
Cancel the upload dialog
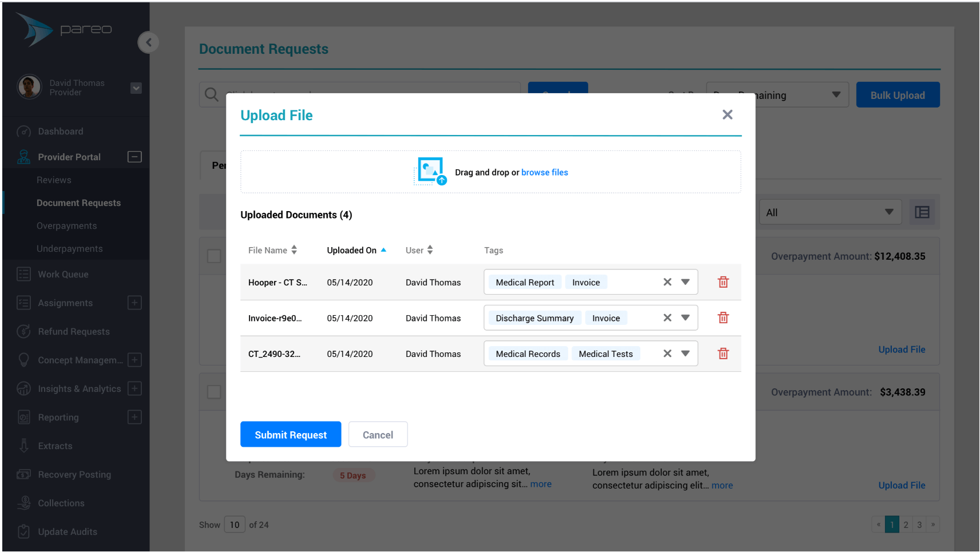[x=378, y=435]
